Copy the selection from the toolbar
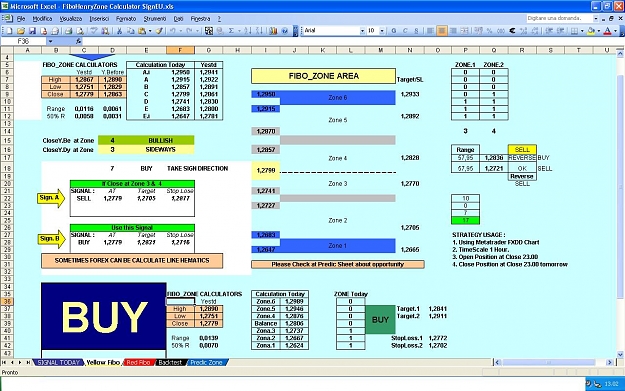 (x=130, y=31)
